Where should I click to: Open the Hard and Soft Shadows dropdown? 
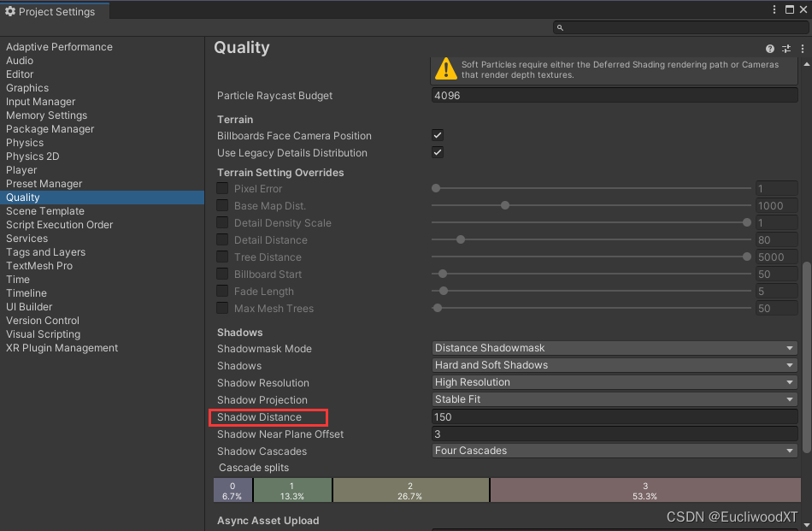click(x=615, y=365)
